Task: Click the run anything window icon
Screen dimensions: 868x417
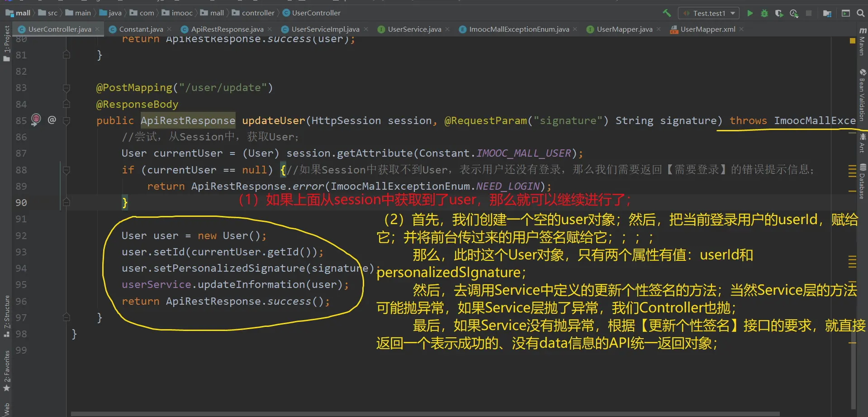Action: (846, 13)
